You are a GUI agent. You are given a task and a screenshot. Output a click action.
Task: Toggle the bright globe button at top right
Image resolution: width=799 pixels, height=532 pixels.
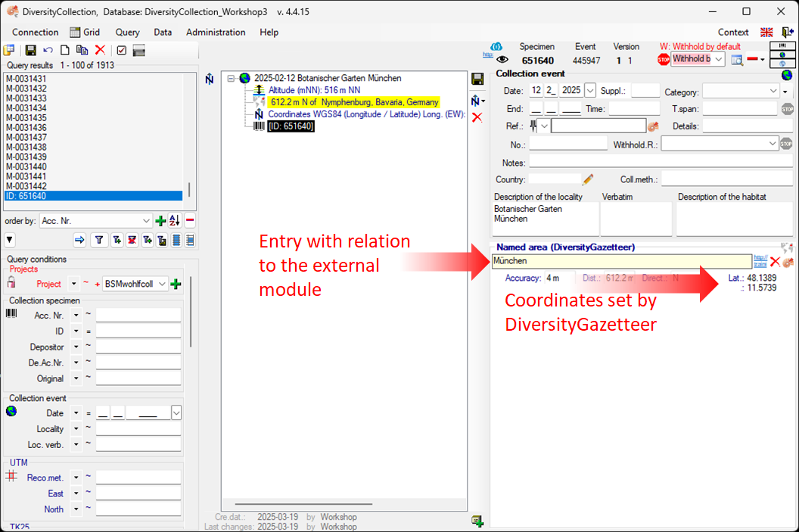(x=782, y=54)
